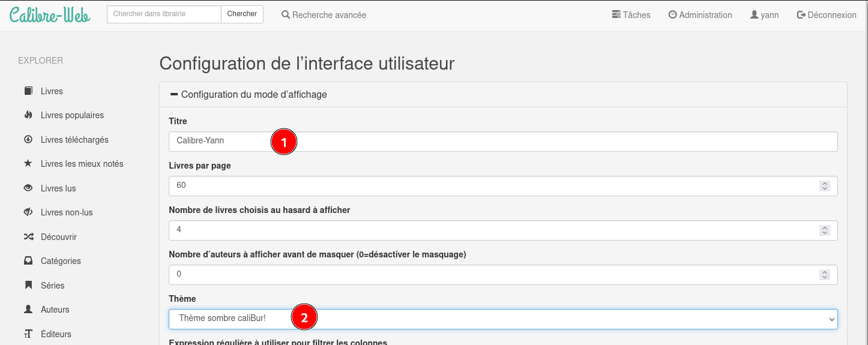Click the Livres par page number stepper
The height and width of the screenshot is (345, 868).
click(825, 186)
